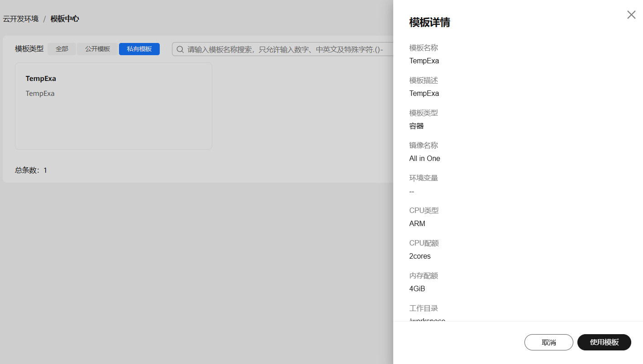Close the 模板详情 panel with X icon
This screenshot has height=364, width=643.
click(631, 14)
